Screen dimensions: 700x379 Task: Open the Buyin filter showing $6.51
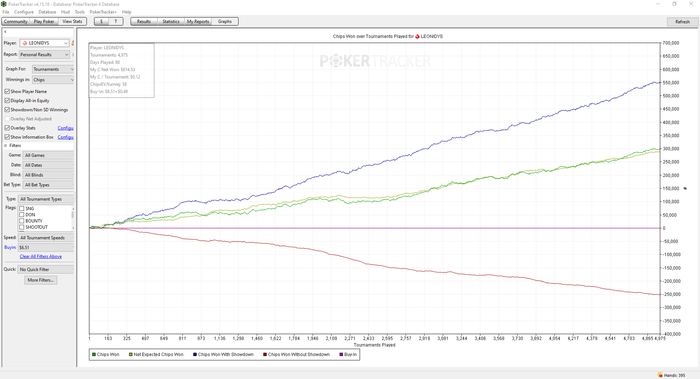(x=46, y=247)
